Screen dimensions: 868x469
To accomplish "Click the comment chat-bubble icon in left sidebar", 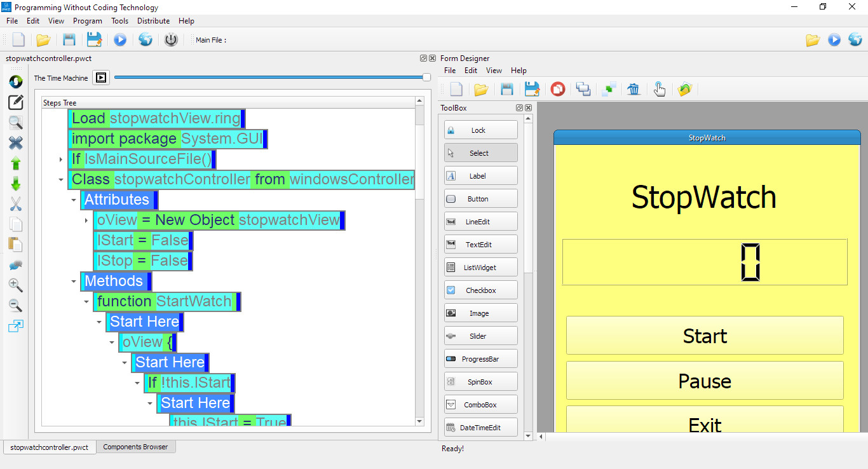I will [16, 265].
